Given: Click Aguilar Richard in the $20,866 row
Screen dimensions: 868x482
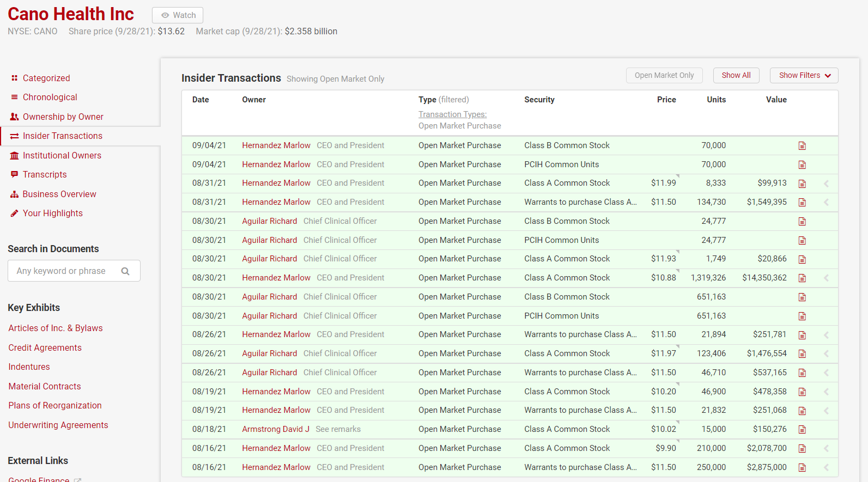Looking at the screenshot, I should [270, 259].
